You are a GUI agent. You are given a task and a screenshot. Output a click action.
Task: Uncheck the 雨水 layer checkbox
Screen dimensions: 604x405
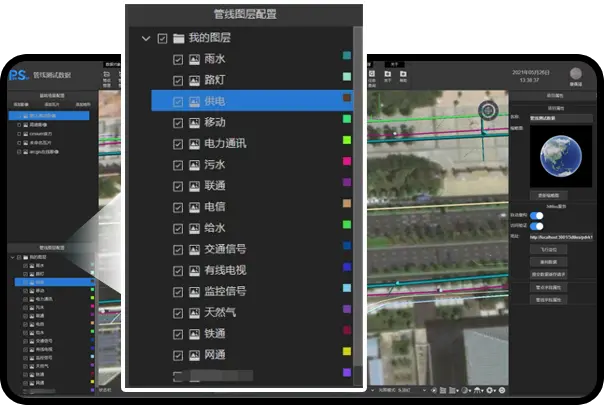pos(178,60)
